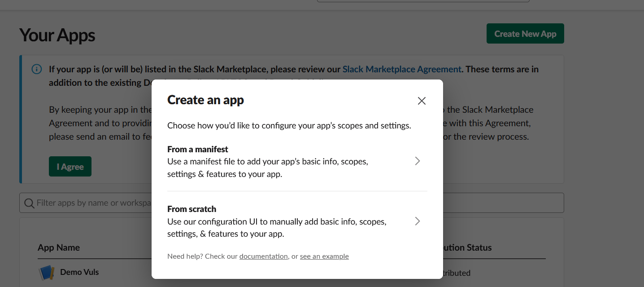
Task: Click the I Agree button
Action: 70,167
